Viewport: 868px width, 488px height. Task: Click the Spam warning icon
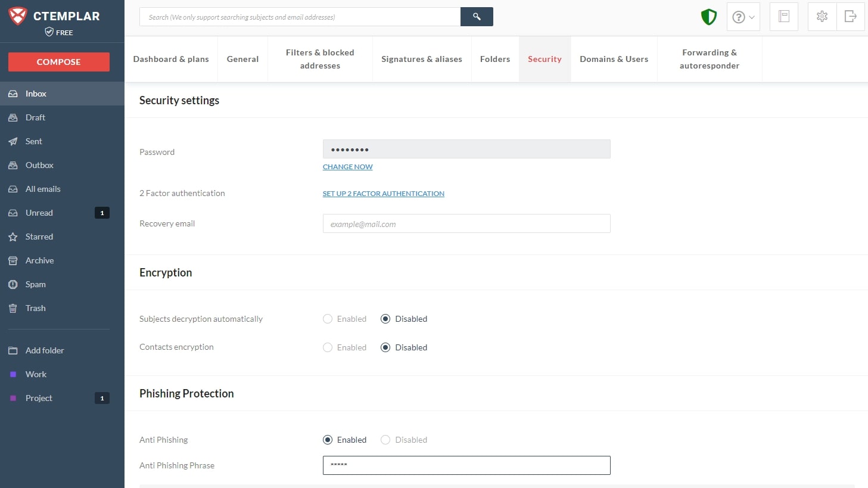pyautogui.click(x=13, y=284)
